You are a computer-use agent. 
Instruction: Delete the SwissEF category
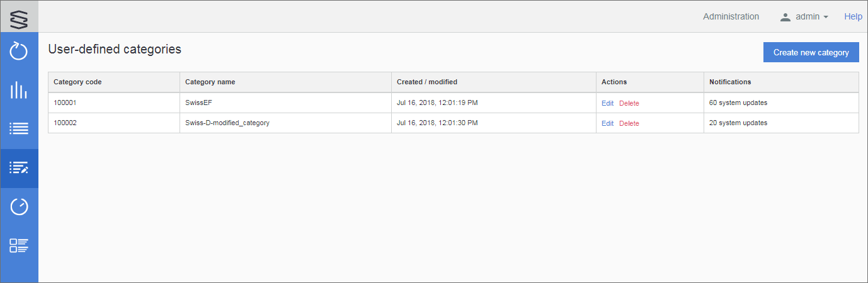pos(629,103)
